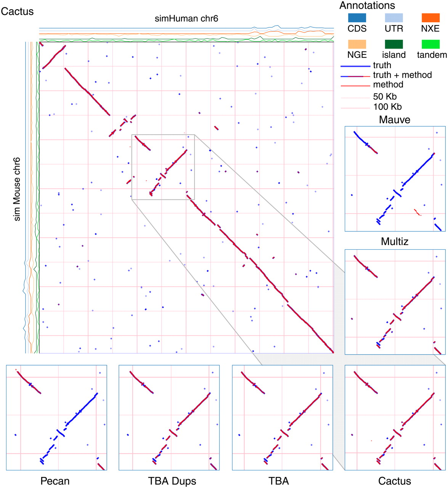Select the Pecan inset dot plot

(56, 417)
